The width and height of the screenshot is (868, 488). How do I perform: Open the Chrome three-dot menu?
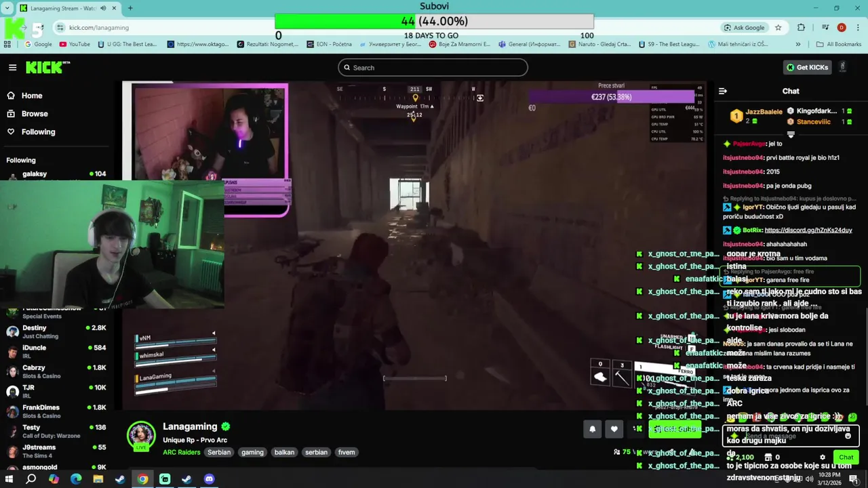(858, 28)
